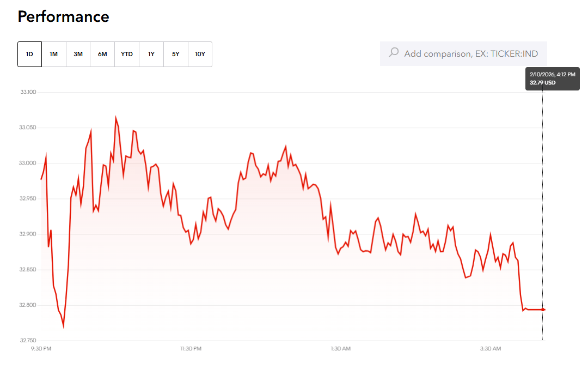
Task: Open the 6M performance view
Action: (102, 54)
